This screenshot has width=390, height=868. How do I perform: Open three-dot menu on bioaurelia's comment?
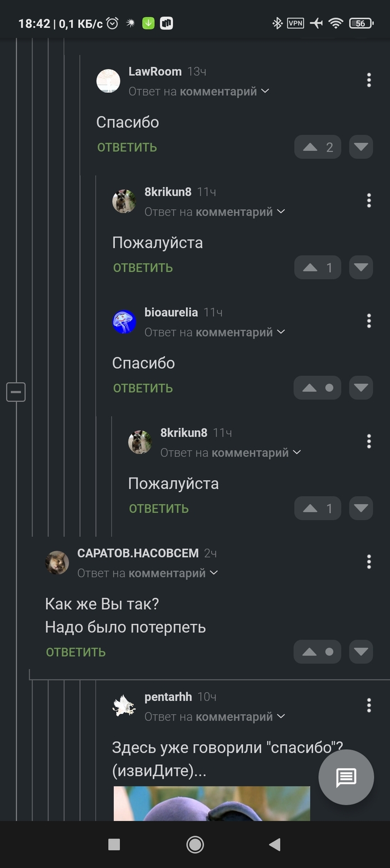[x=368, y=321]
